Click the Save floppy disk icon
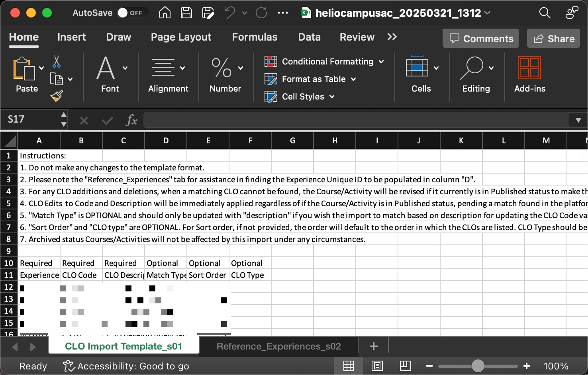This screenshot has width=588, height=375. pos(186,13)
